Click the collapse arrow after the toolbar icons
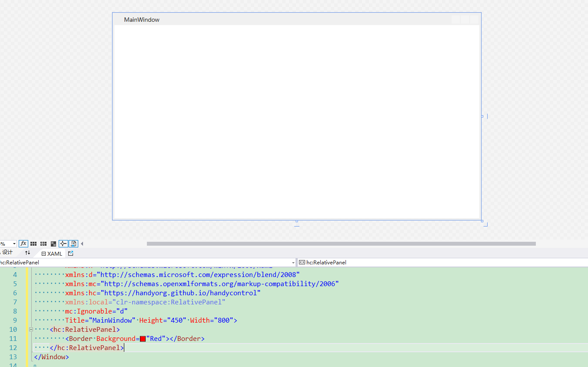The image size is (588, 367). click(x=81, y=244)
